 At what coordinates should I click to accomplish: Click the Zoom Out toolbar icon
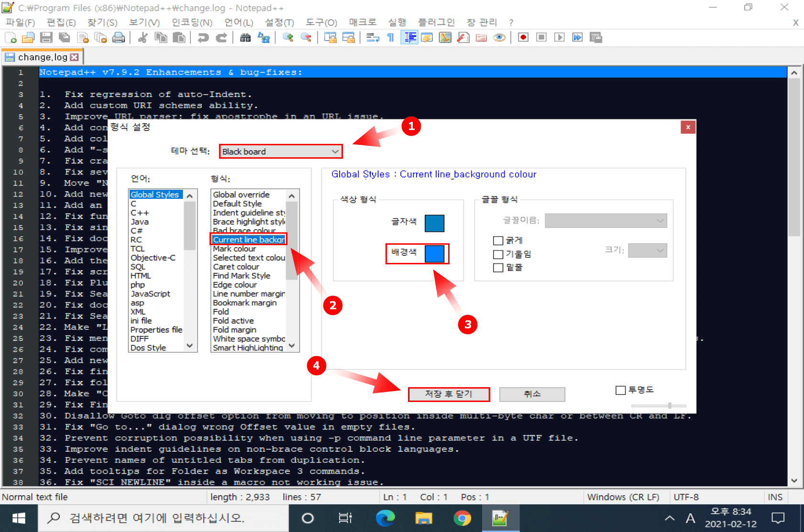pos(306,38)
